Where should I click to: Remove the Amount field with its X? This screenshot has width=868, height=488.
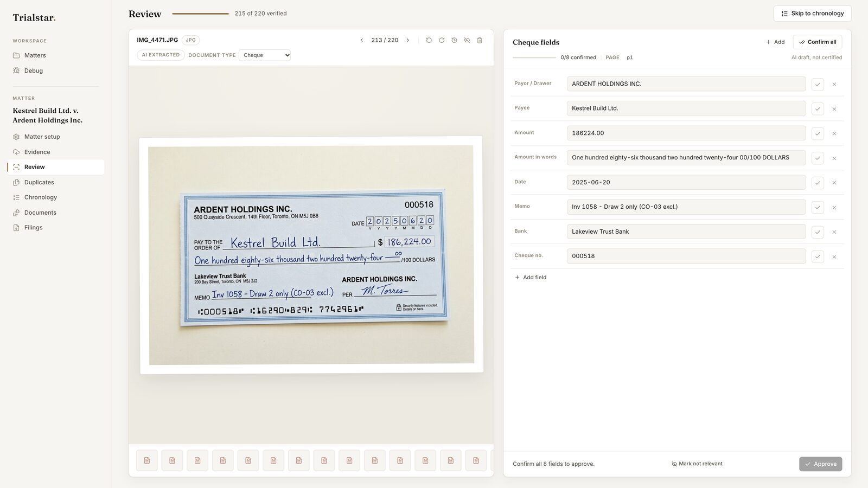coord(834,133)
